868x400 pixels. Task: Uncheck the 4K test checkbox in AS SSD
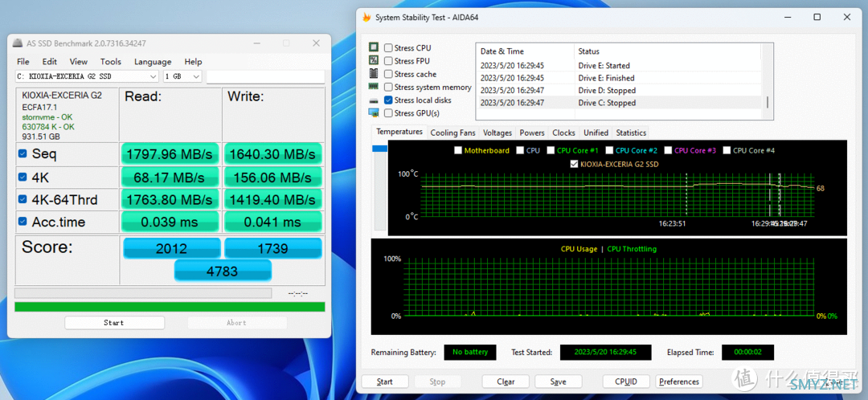23,177
